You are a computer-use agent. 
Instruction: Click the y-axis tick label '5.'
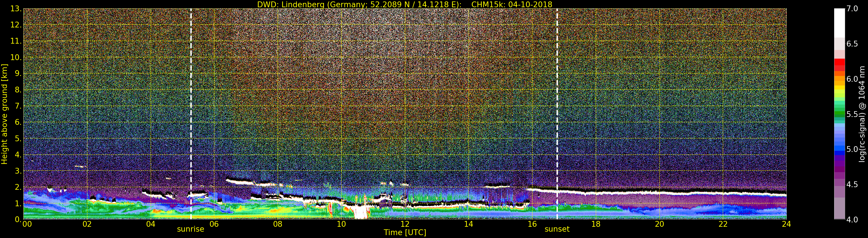pos(18,138)
